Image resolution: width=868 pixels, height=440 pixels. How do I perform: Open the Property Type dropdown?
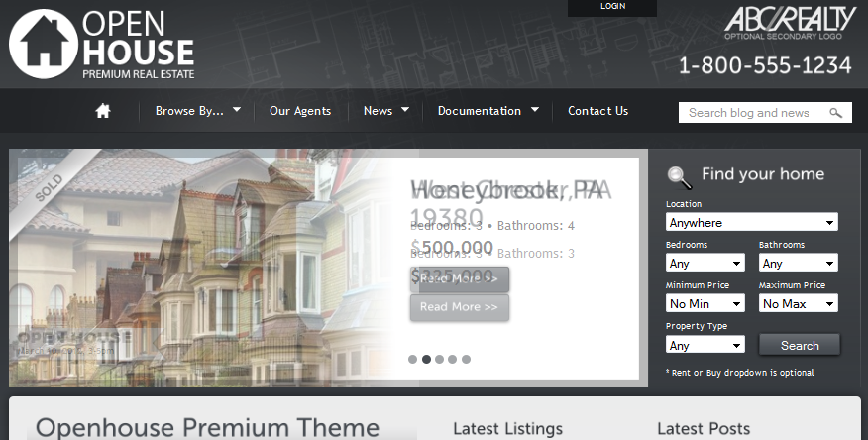tap(705, 345)
